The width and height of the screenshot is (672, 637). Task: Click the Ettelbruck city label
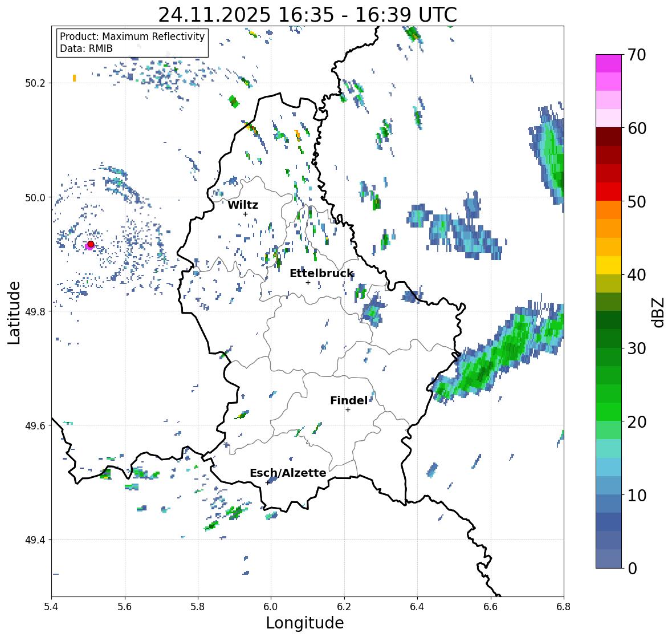click(321, 273)
